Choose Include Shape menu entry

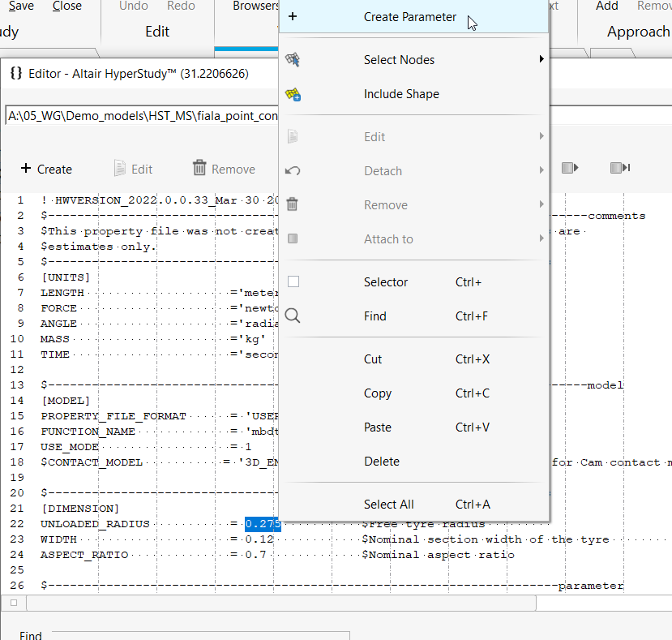point(413,94)
